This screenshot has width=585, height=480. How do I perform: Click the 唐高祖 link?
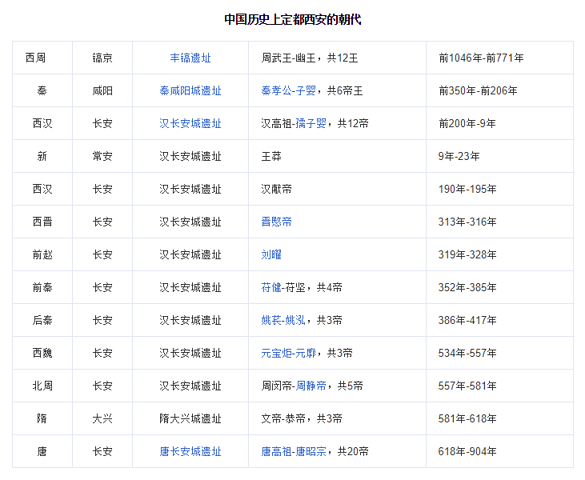(276, 452)
